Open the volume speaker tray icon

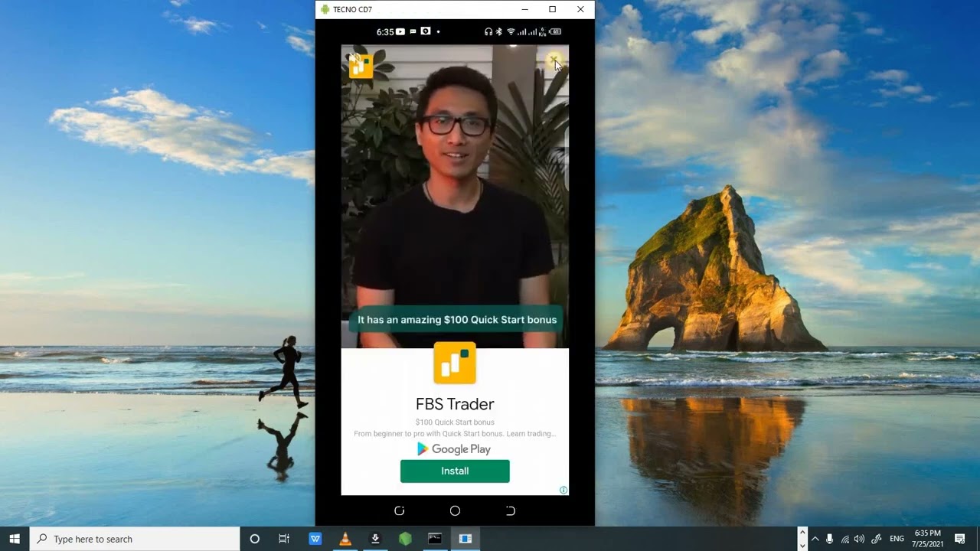(x=859, y=539)
